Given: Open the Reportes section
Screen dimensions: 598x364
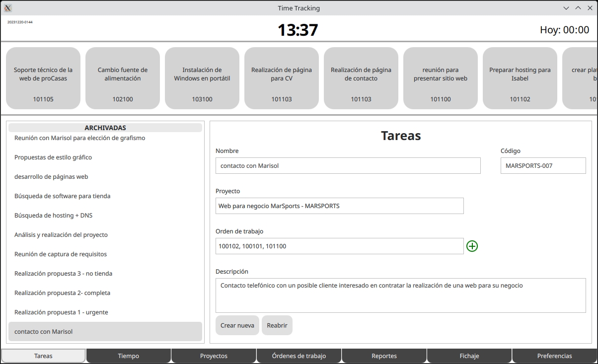Looking at the screenshot, I should [384, 356].
